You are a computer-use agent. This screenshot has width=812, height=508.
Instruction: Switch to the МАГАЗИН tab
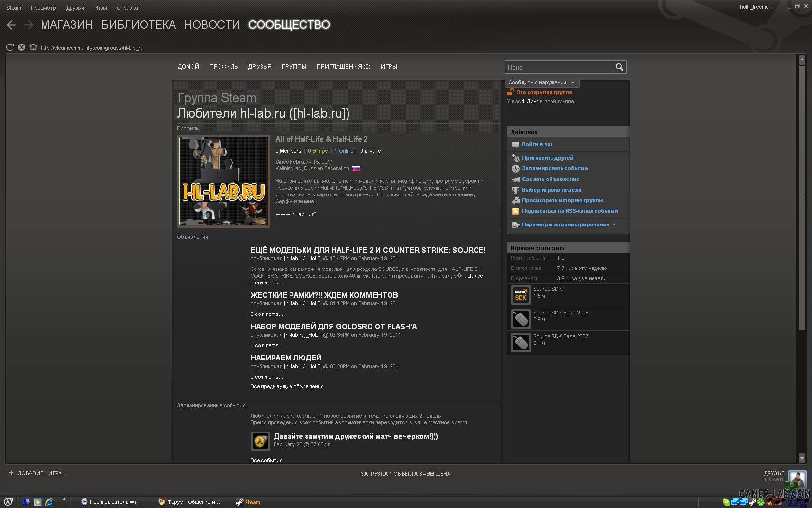click(67, 25)
